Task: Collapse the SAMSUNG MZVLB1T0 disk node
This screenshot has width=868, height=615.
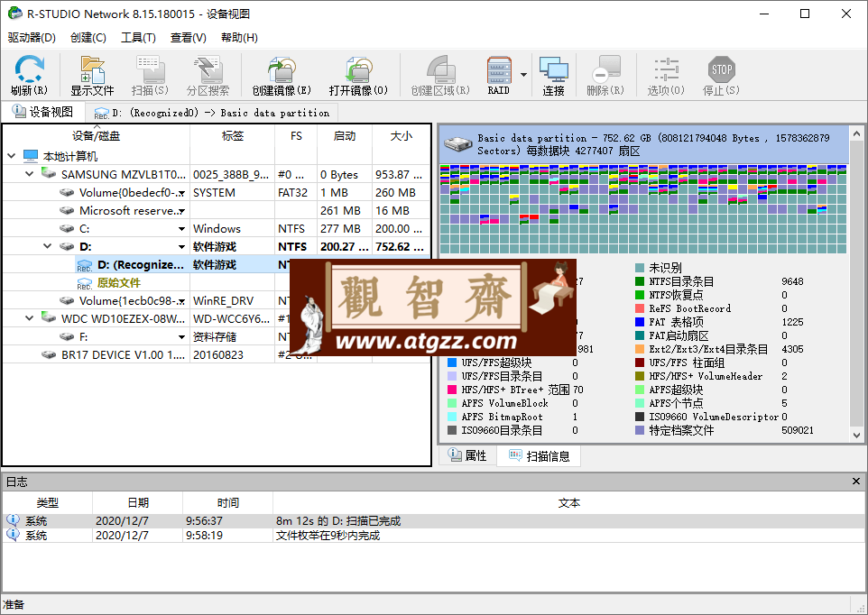Action: (30, 174)
